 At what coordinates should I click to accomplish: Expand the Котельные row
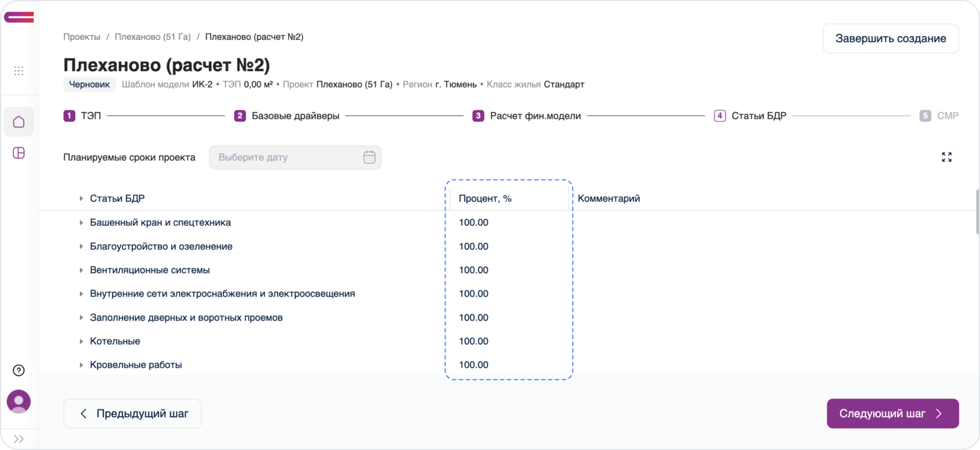coord(81,342)
